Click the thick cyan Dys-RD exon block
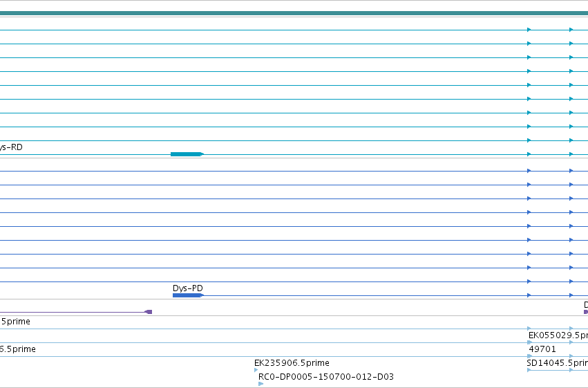This screenshot has width=588, height=388. (187, 154)
